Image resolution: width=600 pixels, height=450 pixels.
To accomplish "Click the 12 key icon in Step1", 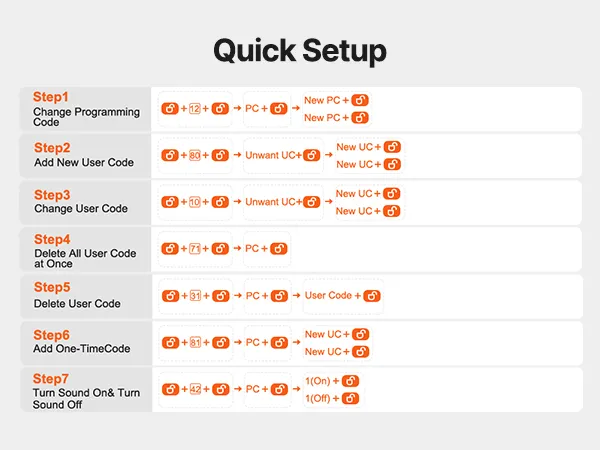I will (x=195, y=108).
